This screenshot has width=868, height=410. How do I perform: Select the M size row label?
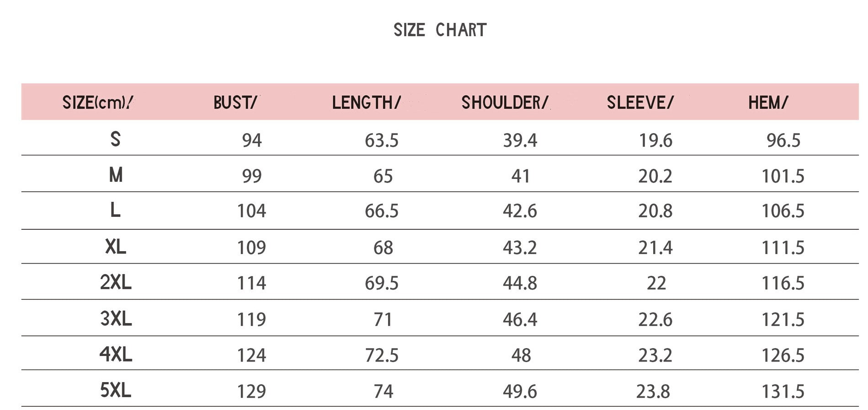click(x=116, y=175)
